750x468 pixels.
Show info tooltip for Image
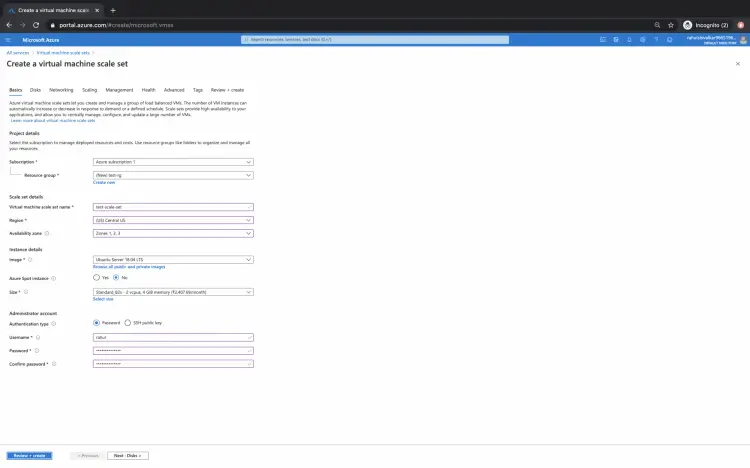tap(30, 260)
